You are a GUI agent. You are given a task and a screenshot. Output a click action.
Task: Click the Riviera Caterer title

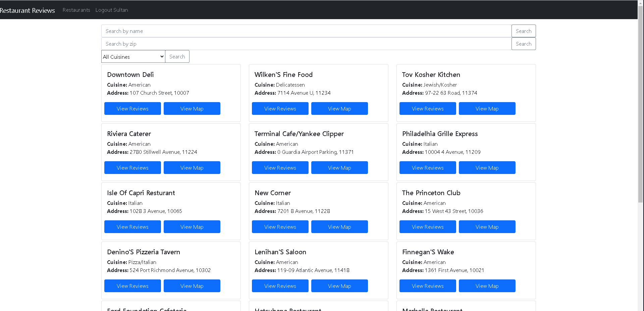click(x=129, y=134)
